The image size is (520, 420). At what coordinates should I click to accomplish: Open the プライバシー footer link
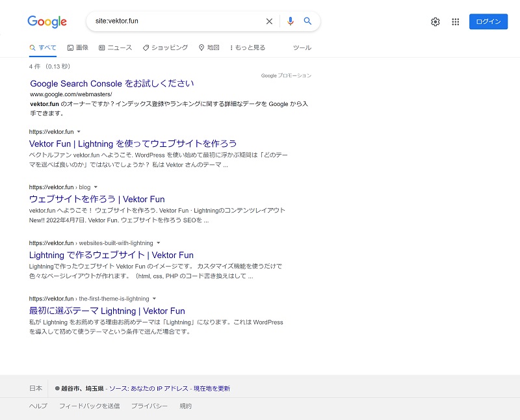[x=150, y=406]
